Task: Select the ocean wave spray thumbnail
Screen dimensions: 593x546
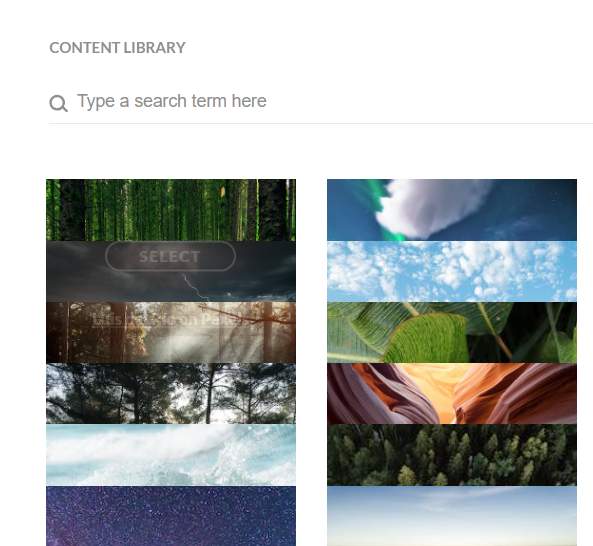Action: (x=171, y=454)
